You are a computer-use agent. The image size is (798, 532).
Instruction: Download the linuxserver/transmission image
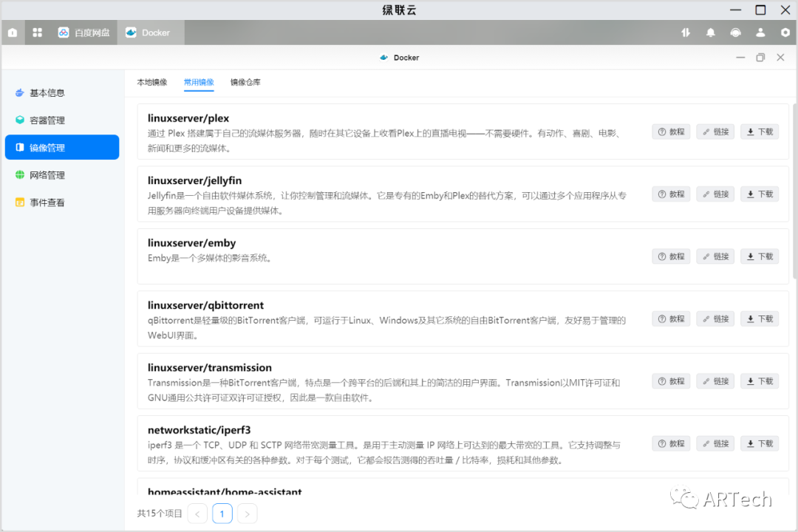tap(760, 381)
